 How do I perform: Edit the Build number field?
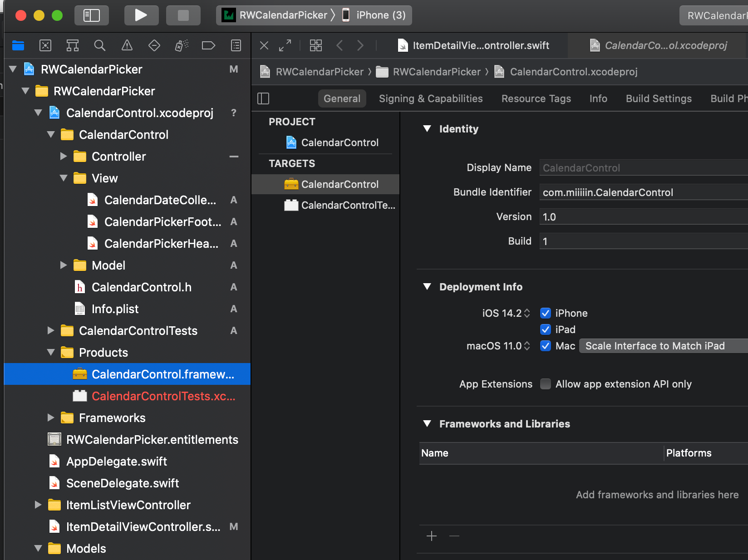point(644,241)
